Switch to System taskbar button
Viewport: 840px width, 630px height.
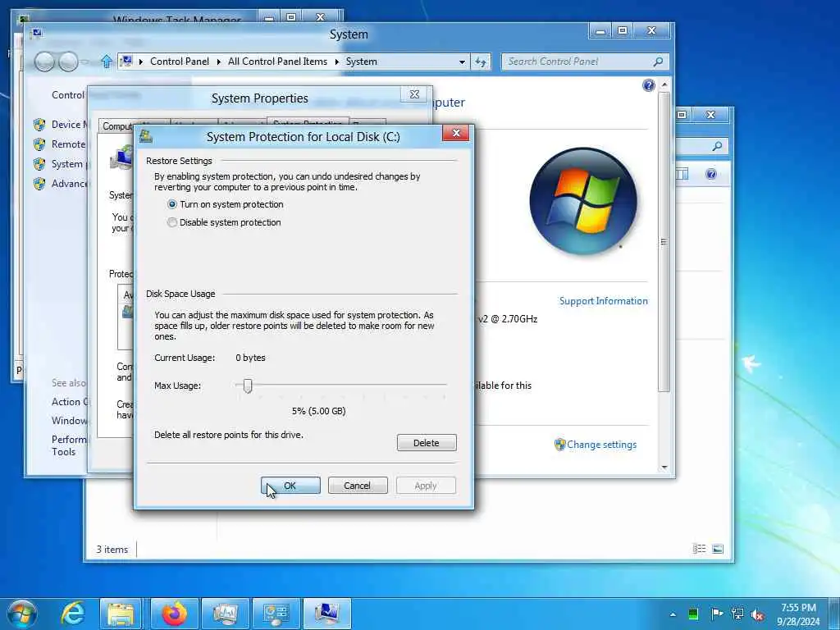pyautogui.click(x=326, y=614)
